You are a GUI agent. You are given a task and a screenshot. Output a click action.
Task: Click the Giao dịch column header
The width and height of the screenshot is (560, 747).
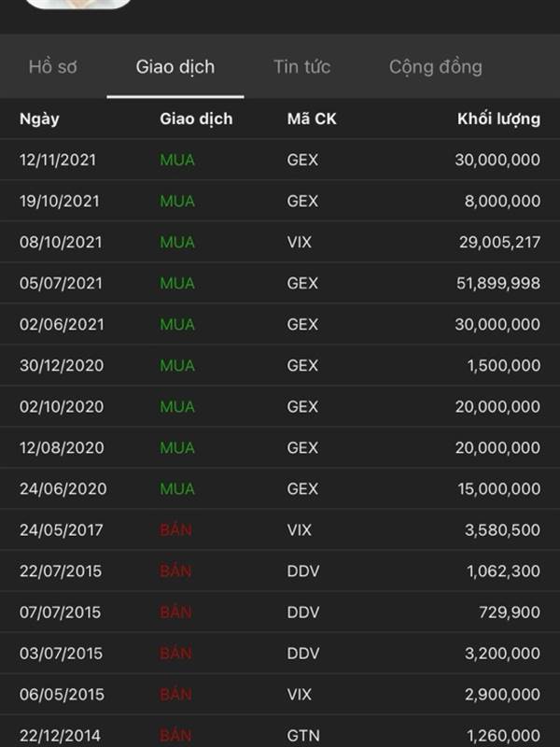coord(196,119)
